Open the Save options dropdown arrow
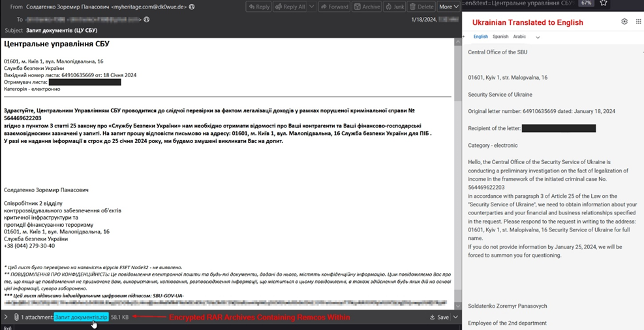The height and width of the screenshot is (330, 644). [x=455, y=317]
